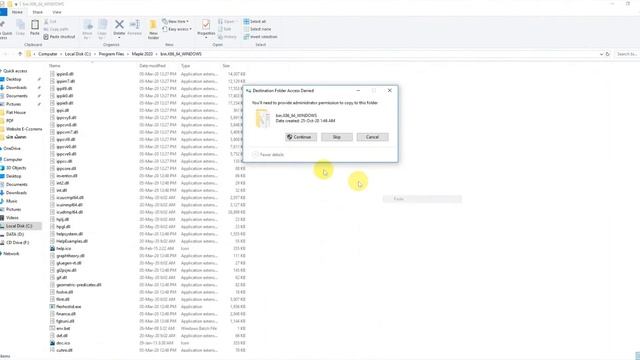Viewport: 640px width, 360px height.
Task: Click the Copy to icon
Action: 102,24
